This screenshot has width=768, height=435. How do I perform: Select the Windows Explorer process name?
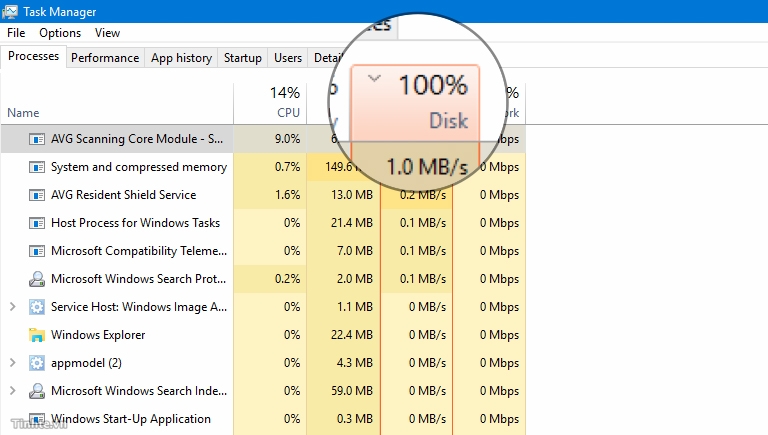pos(98,335)
